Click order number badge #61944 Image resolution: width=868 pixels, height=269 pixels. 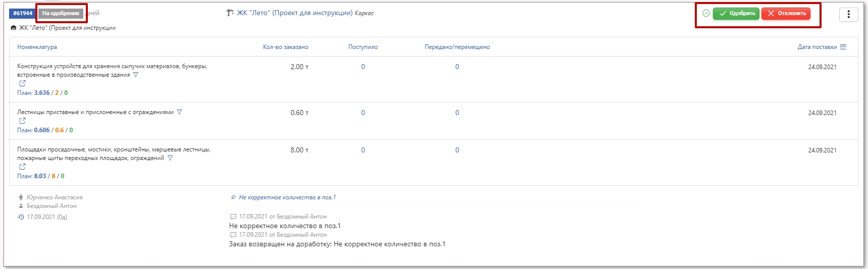(x=23, y=13)
